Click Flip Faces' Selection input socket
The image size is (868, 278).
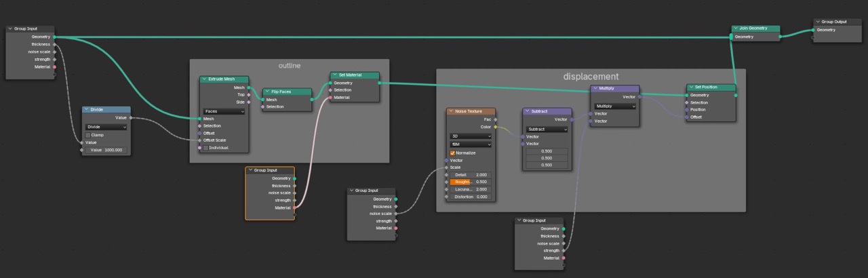tap(262, 106)
